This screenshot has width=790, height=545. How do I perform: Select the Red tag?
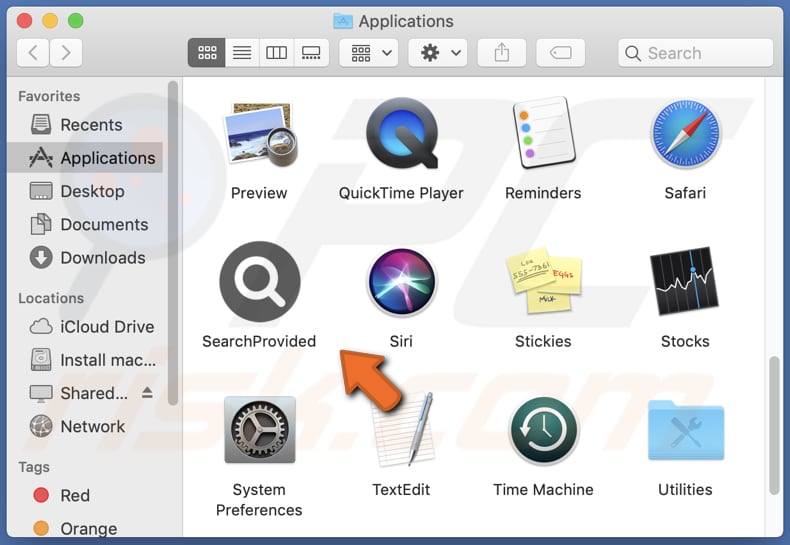(85, 495)
